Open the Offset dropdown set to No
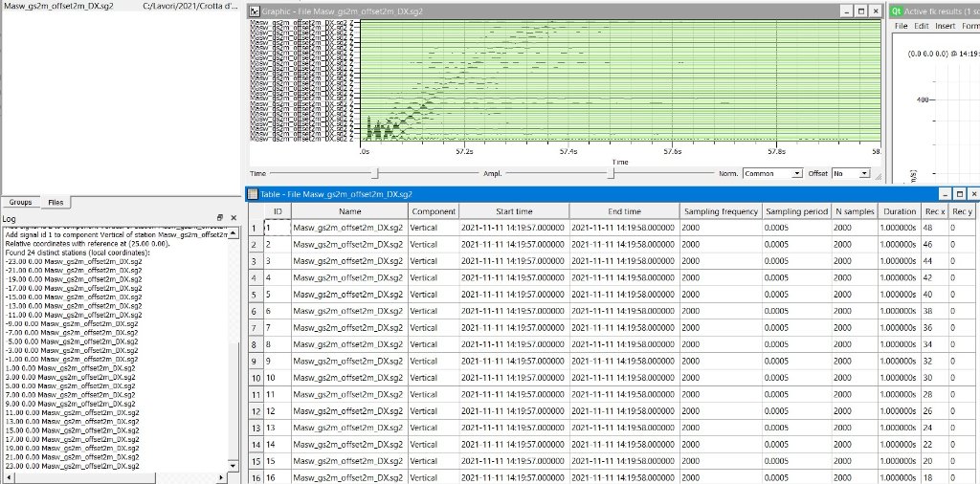Image resolution: width=980 pixels, height=484 pixels. tap(850, 173)
